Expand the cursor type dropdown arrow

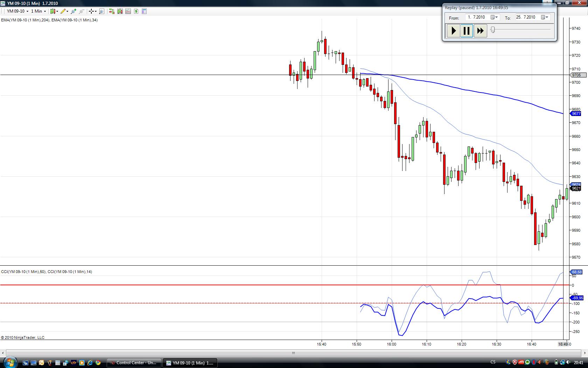[x=96, y=11]
